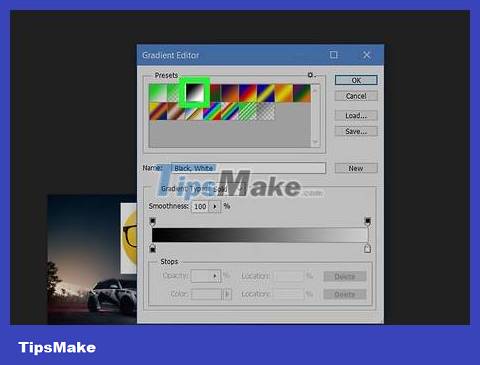Close the Gradient Editor dialog
Screen dimensions: 480x365
coord(366,55)
